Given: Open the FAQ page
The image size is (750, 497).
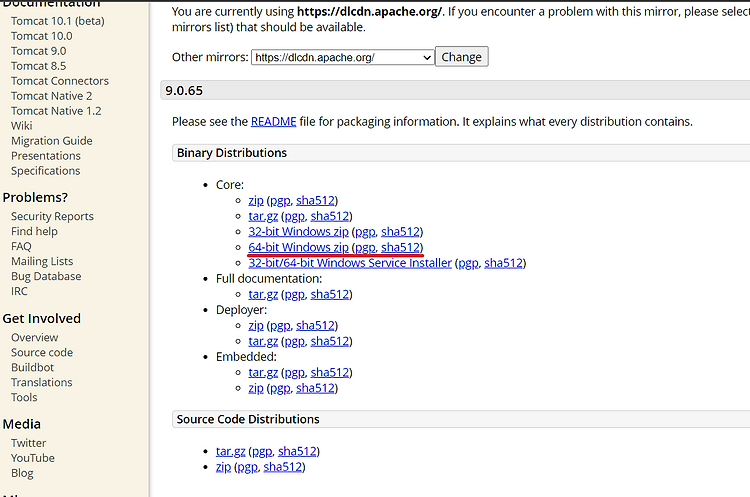Looking at the screenshot, I should tap(21, 246).
